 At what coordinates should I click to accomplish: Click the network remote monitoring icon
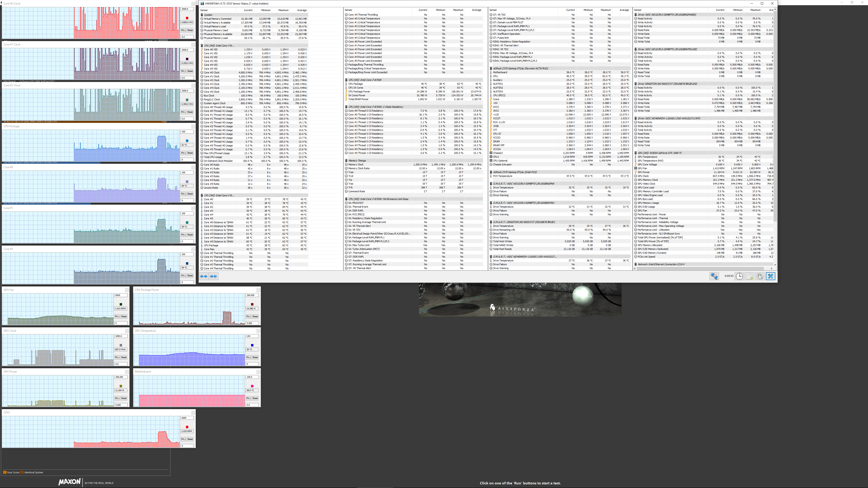click(x=714, y=276)
